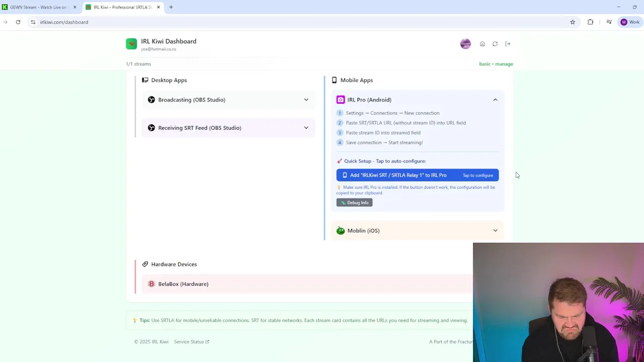Click step Save connection → Start streaming

[x=384, y=142]
